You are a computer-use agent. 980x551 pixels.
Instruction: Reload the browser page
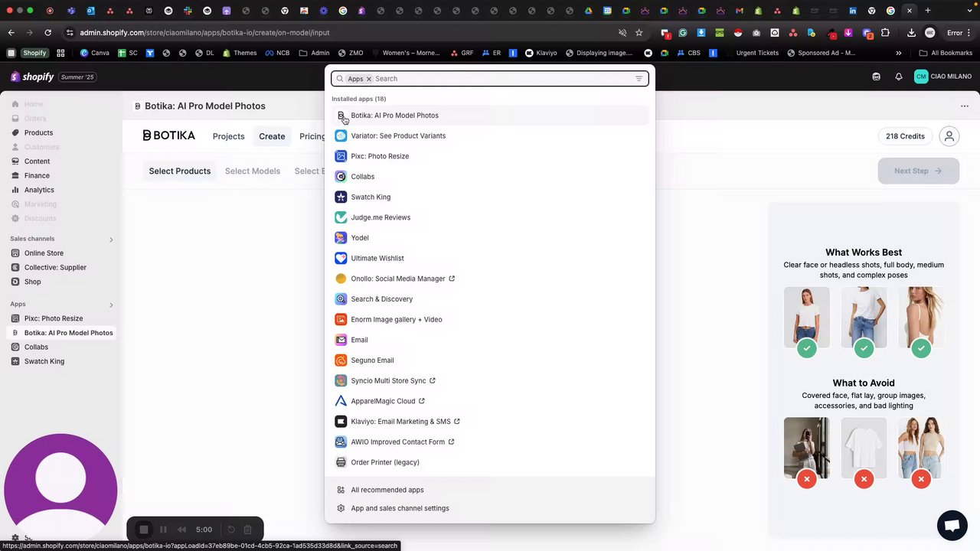[47, 33]
